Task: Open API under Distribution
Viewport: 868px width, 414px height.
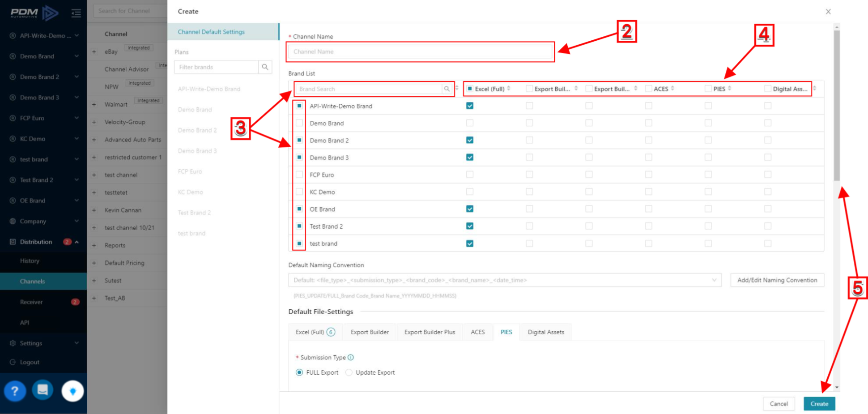Action: [25, 323]
